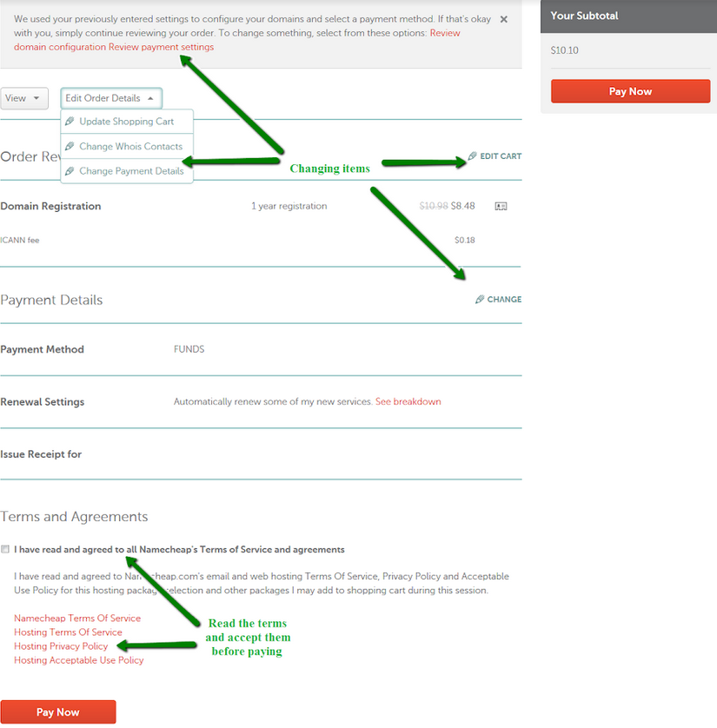Click the See breakdown link in Renewal Settings
Screen dimensions: 717x728
pyautogui.click(x=408, y=401)
